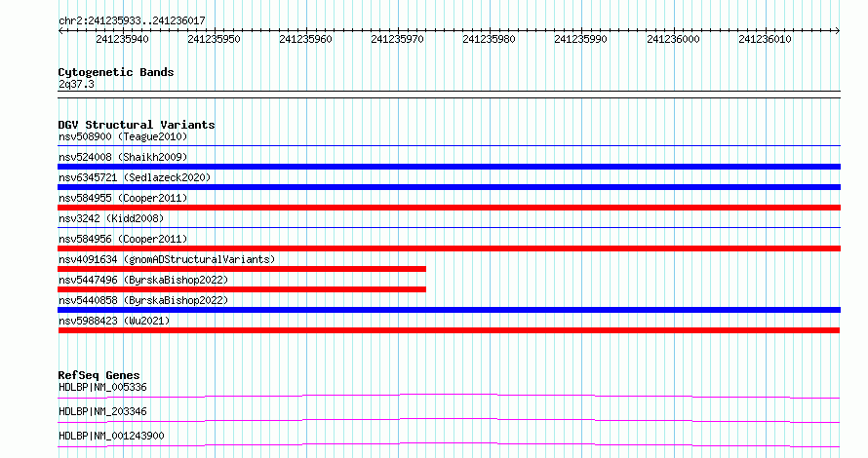Click the blue bar under nsv524008
Image resolution: width=868 pixels, height=458 pixels.
click(449, 167)
